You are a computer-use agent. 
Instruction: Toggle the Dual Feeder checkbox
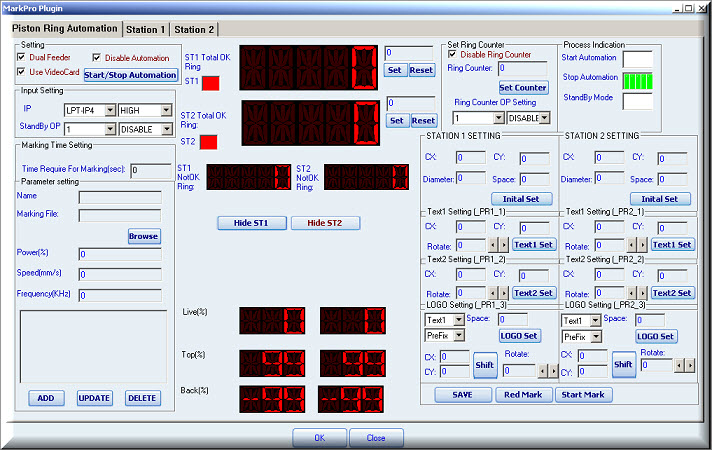click(x=22, y=57)
